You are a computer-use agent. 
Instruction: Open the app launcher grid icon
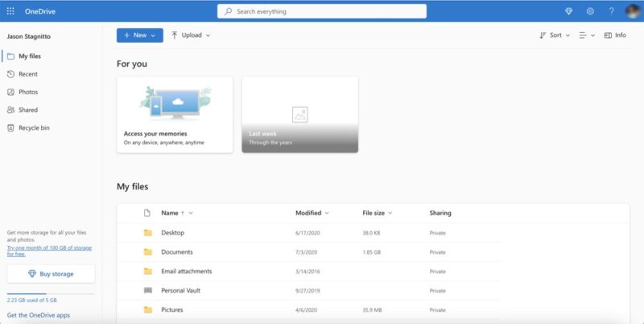tap(10, 11)
